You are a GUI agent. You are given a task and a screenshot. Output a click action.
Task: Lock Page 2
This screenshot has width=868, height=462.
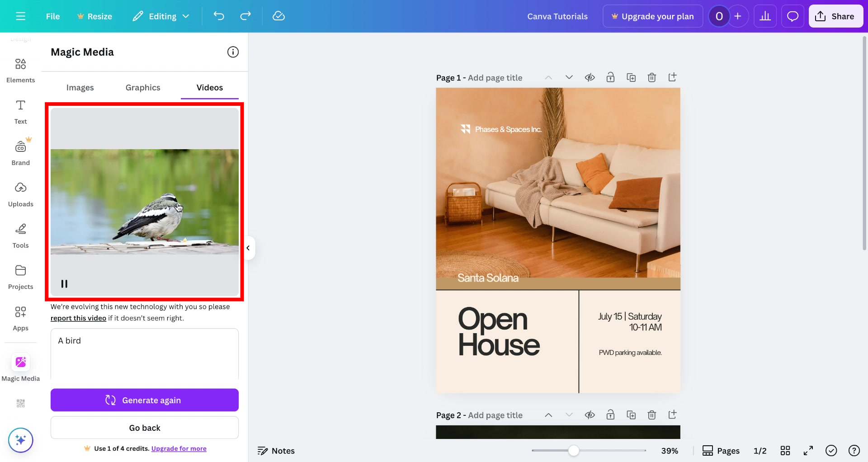610,415
